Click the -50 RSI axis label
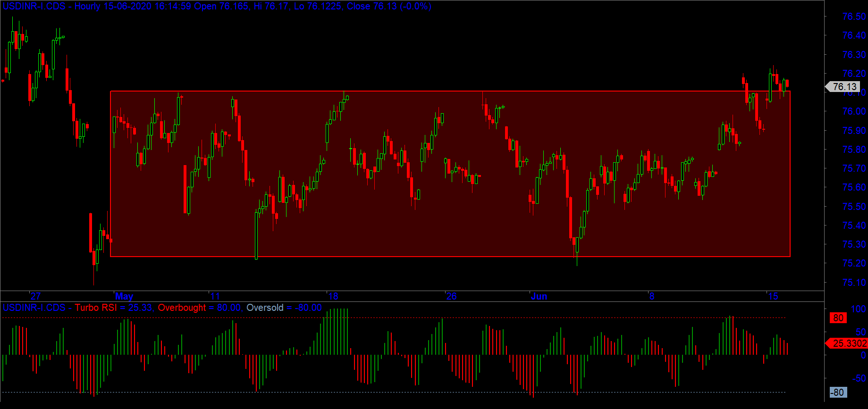The image size is (868, 409). click(859, 378)
